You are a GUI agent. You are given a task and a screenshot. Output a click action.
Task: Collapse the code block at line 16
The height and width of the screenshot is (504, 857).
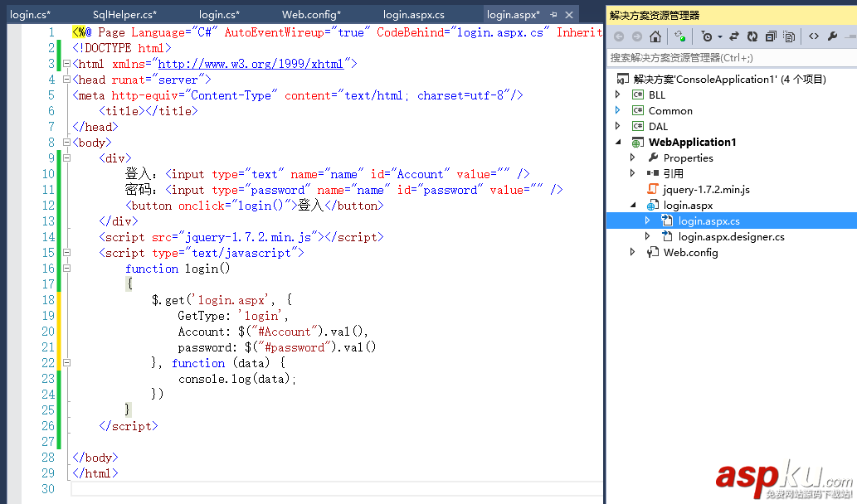coord(66,268)
